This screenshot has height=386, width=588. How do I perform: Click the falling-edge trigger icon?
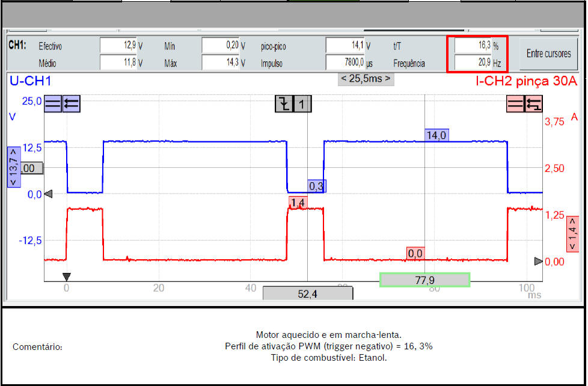point(284,104)
